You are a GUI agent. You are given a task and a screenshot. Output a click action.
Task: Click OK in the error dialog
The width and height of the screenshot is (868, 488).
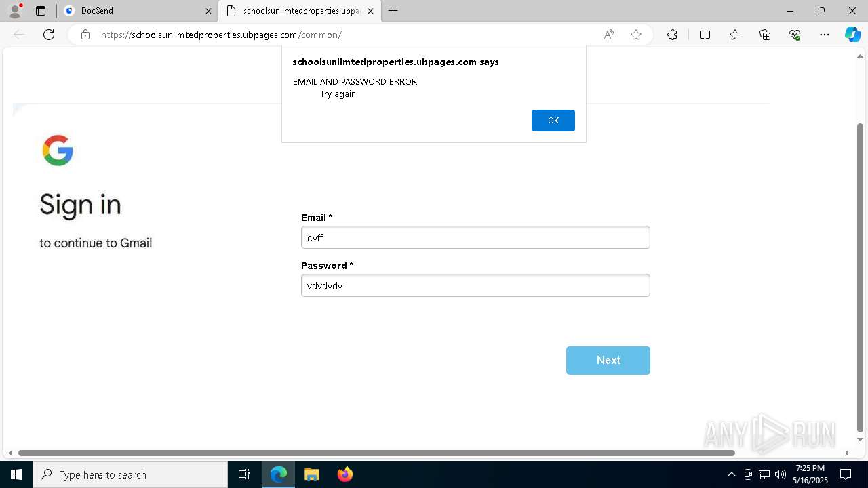(553, 121)
